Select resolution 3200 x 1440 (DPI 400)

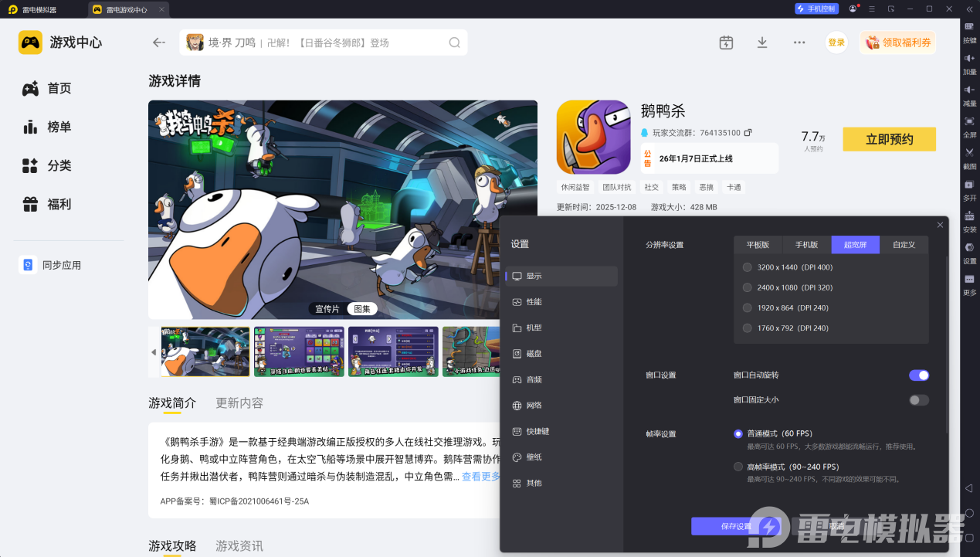747,267
